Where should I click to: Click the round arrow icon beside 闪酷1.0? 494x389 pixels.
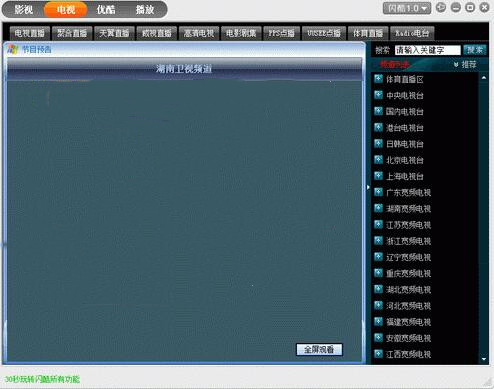point(441,7)
